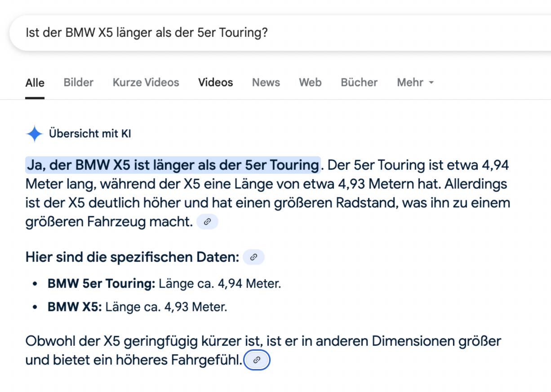The image size is (551, 392).
Task: Switch to the Bilder tab
Action: 78,83
